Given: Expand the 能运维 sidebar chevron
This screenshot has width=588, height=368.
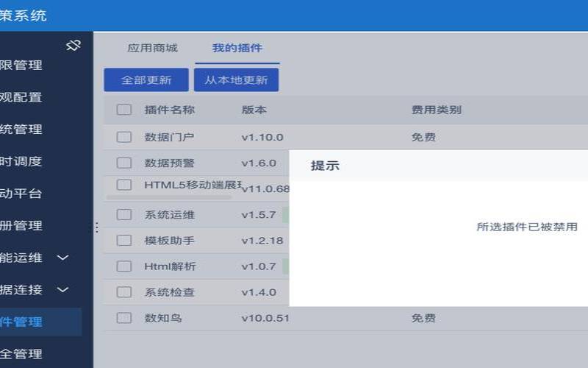Looking at the screenshot, I should (62, 258).
